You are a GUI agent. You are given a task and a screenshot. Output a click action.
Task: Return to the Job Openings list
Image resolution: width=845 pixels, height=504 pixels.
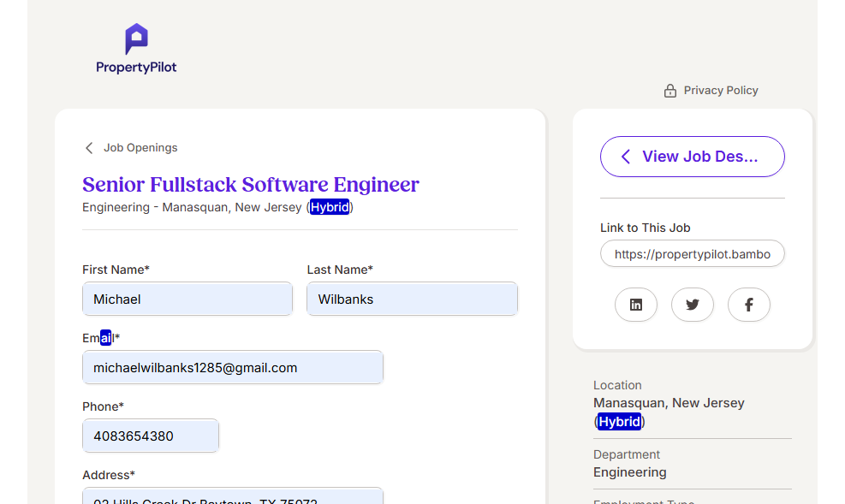click(140, 148)
